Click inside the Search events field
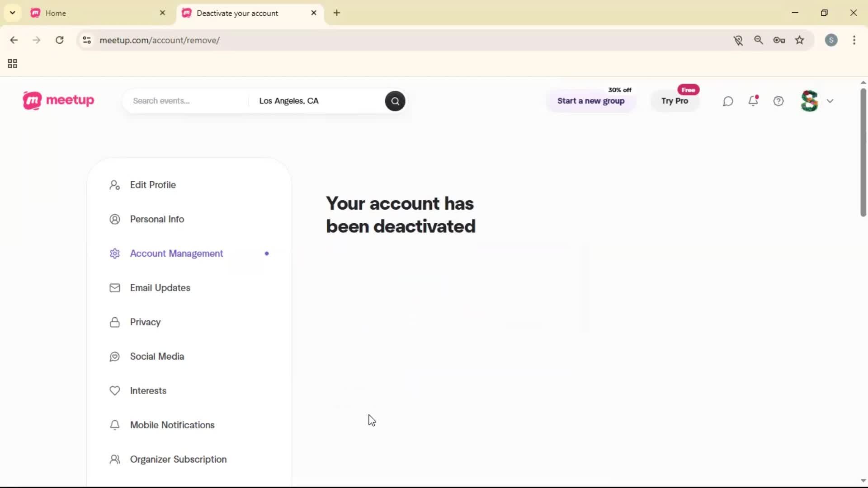Image resolution: width=868 pixels, height=488 pixels. pyautogui.click(x=185, y=101)
